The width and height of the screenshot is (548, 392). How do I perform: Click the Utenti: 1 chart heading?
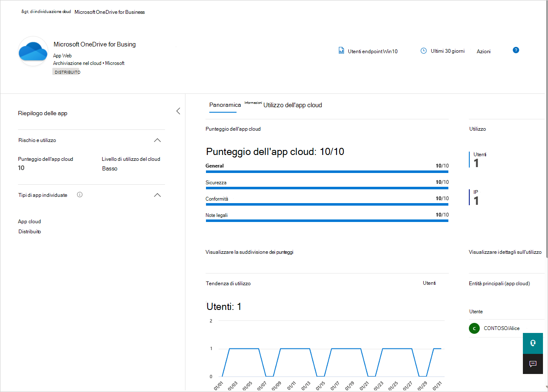[x=224, y=307]
